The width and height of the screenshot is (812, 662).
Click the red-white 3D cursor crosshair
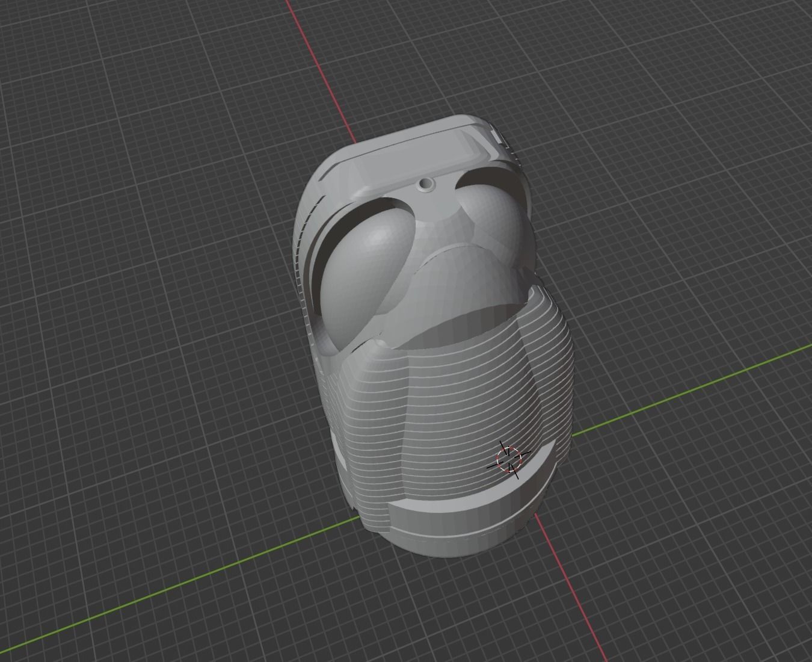(x=509, y=459)
